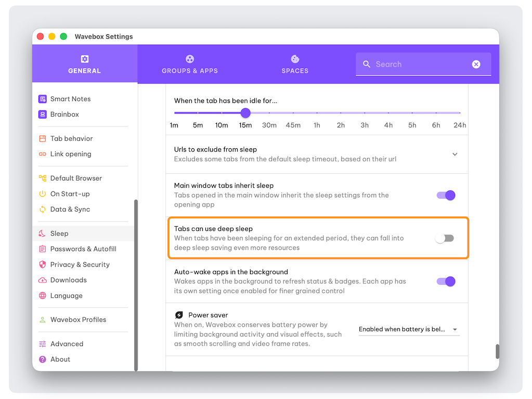The width and height of the screenshot is (532, 399).
Task: Click the Link opening chain icon
Action: 43,154
